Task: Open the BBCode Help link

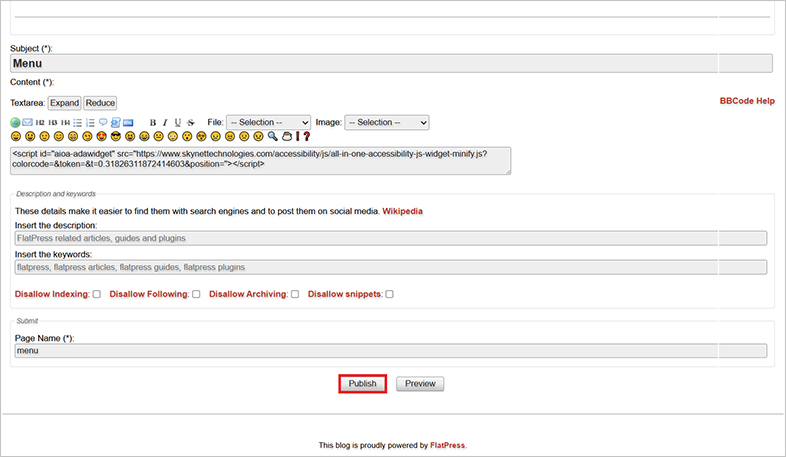Action: (x=747, y=101)
